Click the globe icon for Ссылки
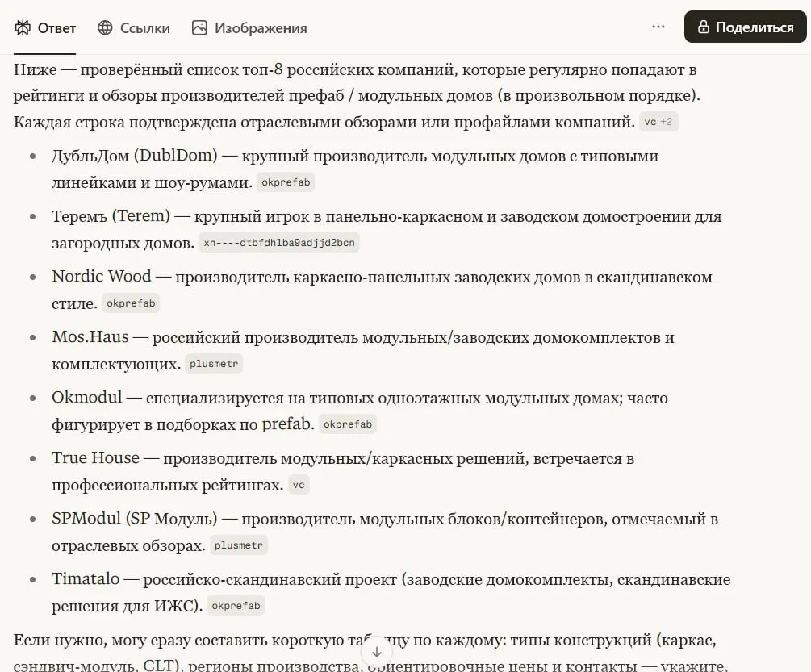The width and height of the screenshot is (811, 672). pyautogui.click(x=105, y=28)
